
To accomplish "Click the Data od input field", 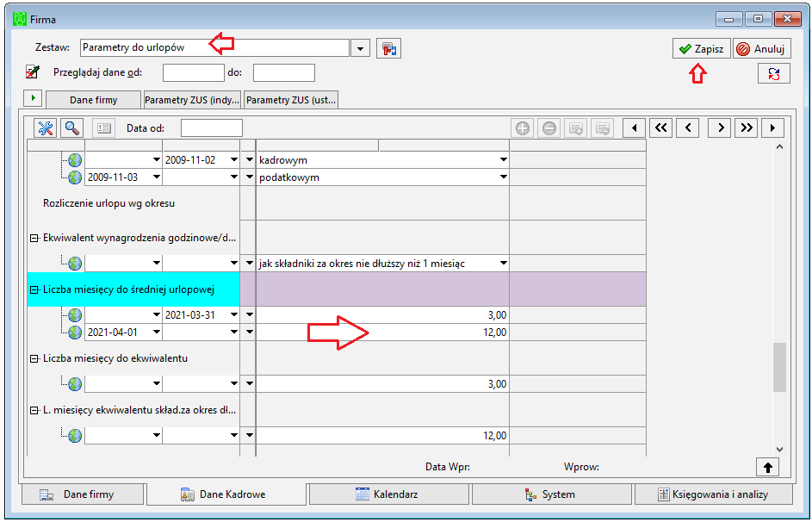I will (x=212, y=127).
